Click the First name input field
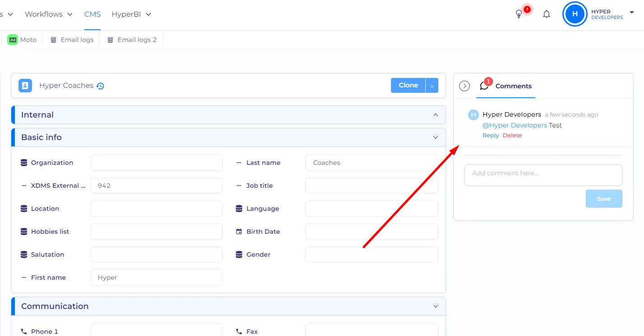 (156, 277)
